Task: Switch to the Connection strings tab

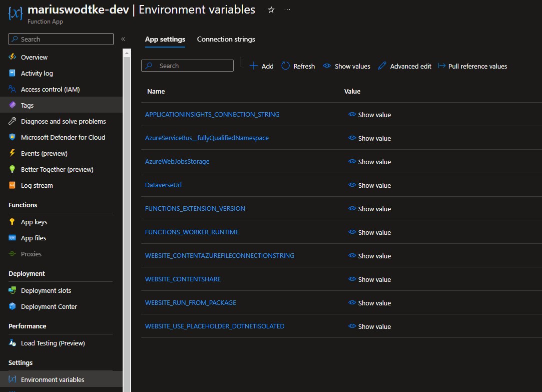Action: pyautogui.click(x=226, y=39)
